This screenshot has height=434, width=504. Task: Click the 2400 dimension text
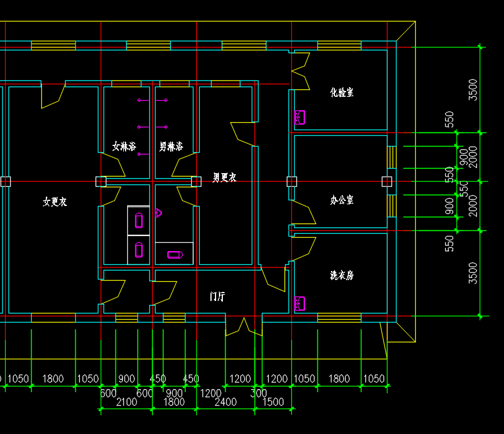(x=226, y=402)
